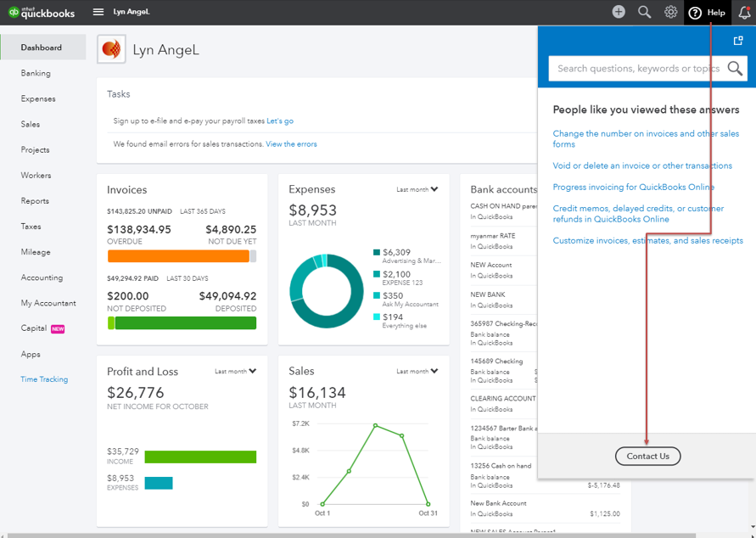Pop out the help panel window

pos(738,41)
